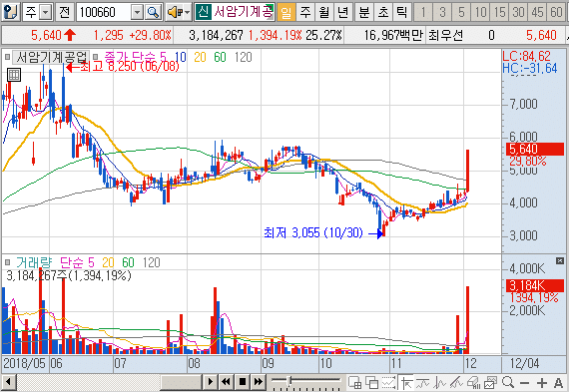Click the 최우선 label in quote bar
569x392 pixels.
click(x=445, y=36)
